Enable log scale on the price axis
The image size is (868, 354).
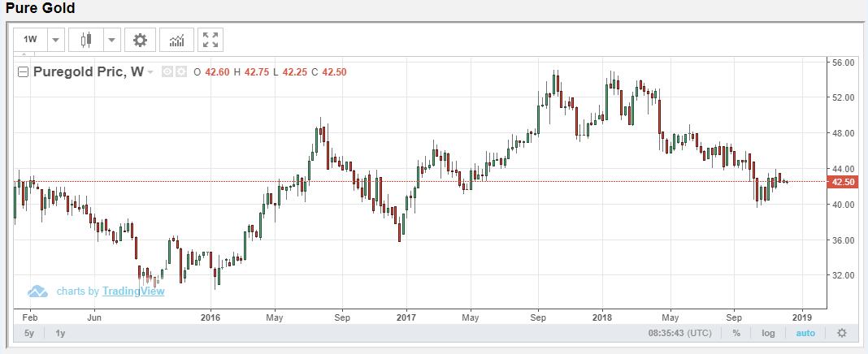point(768,333)
